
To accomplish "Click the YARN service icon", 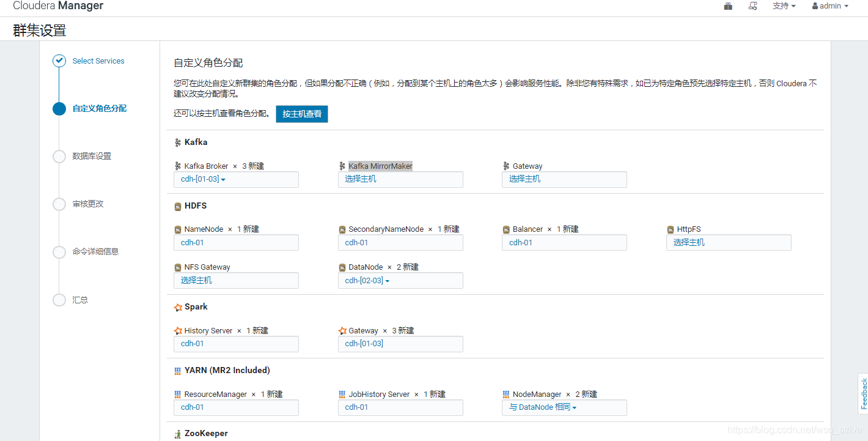I will [x=178, y=371].
